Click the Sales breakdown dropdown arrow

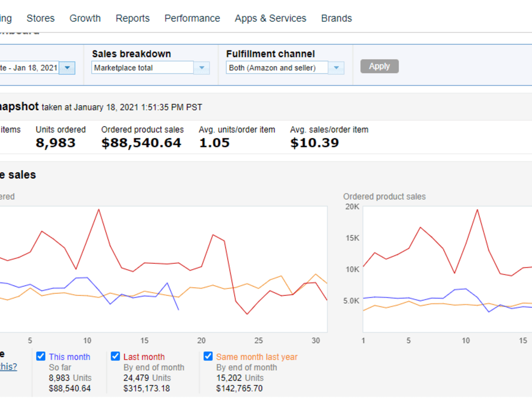202,68
